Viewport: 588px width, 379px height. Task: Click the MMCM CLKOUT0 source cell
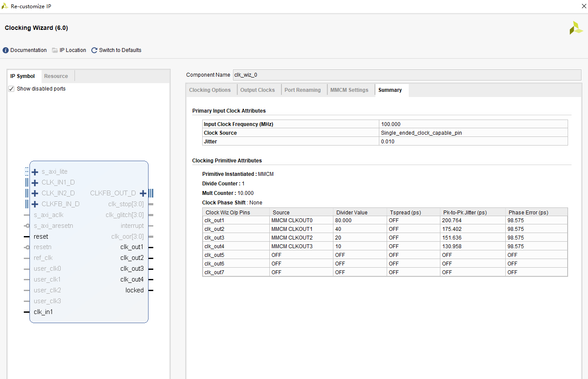point(301,220)
